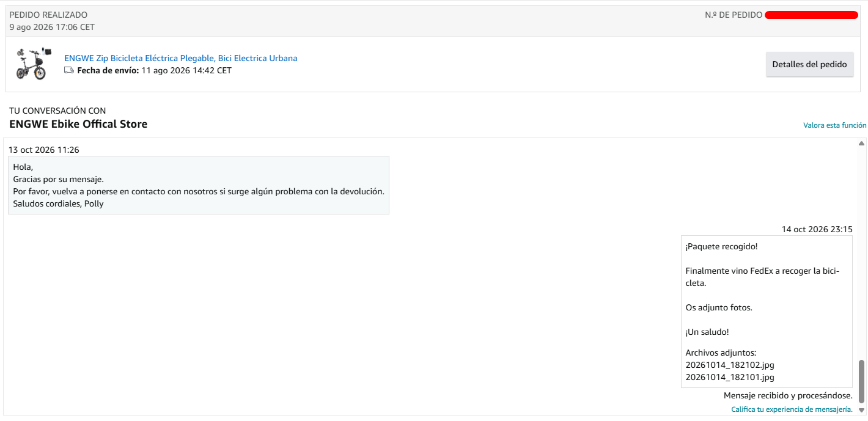Click the sentence about problems with la devolución
Viewport: 868px width, 421px height.
pyautogui.click(x=199, y=191)
